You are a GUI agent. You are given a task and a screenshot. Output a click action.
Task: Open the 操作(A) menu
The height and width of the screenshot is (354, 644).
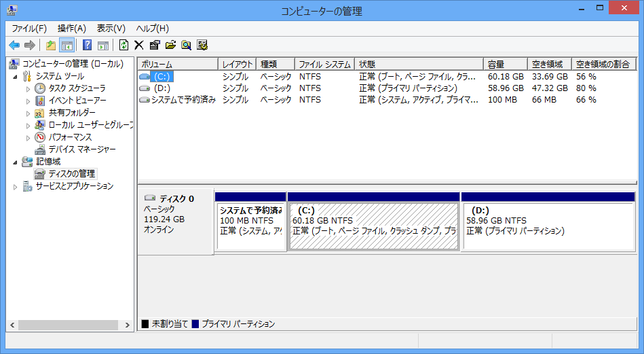click(x=72, y=29)
